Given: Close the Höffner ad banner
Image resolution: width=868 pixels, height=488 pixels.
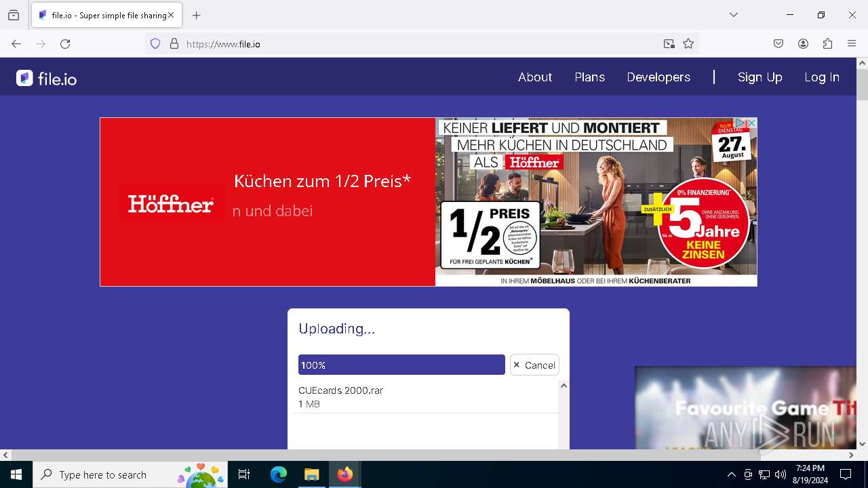Looking at the screenshot, I should tap(752, 123).
